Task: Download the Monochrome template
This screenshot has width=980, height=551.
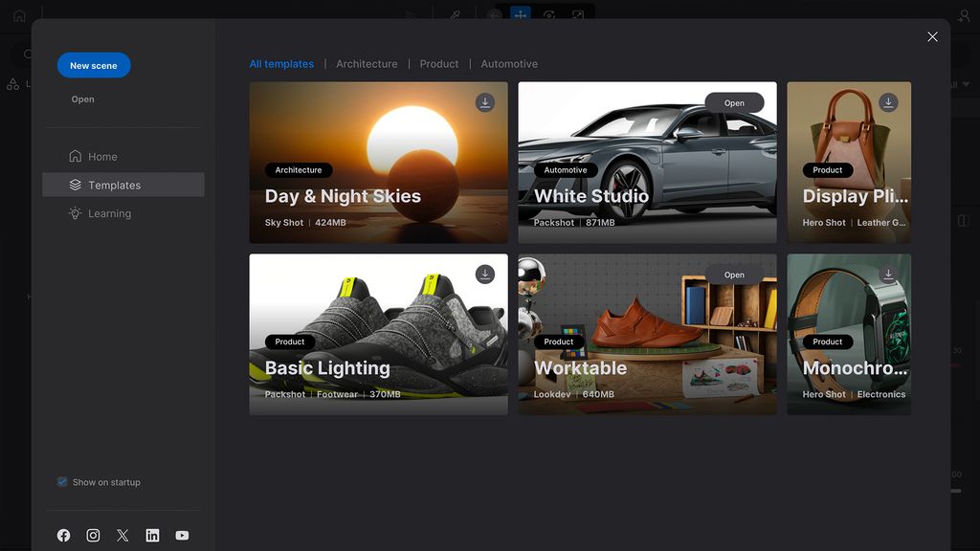Action: pos(888,275)
